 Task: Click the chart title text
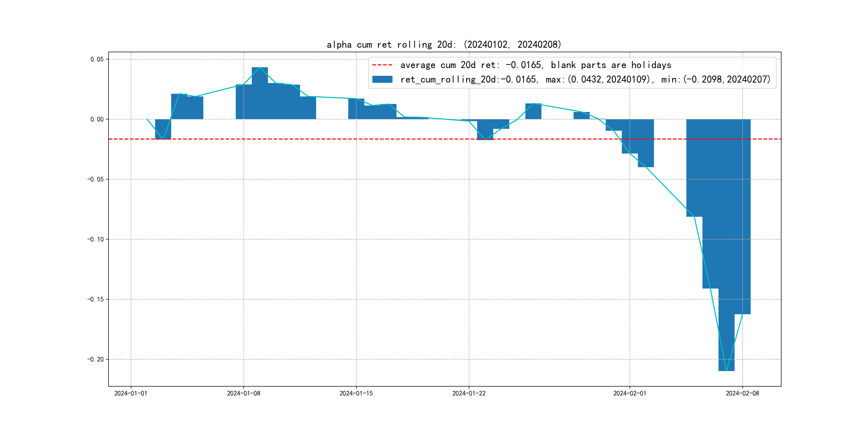[x=444, y=44]
